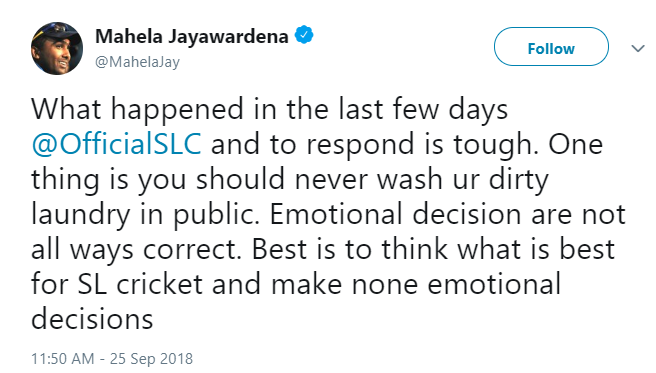Screen dimensions: 656x373
Task: Click the word "respond" in the tweet
Action: [x=358, y=146]
